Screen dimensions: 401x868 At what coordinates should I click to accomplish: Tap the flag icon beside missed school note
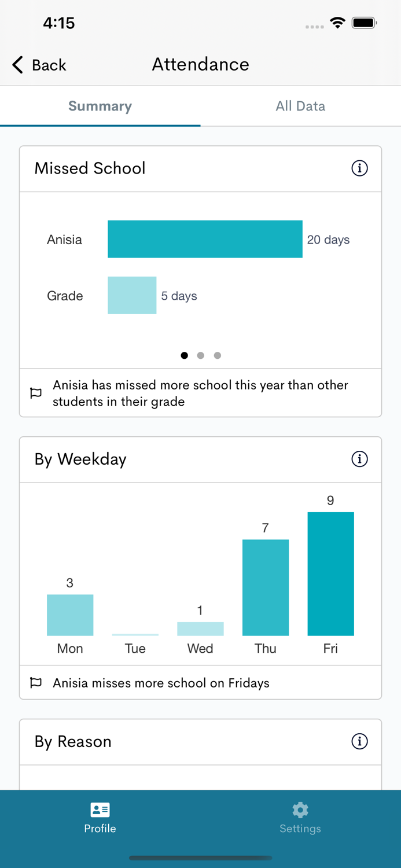pyautogui.click(x=36, y=393)
